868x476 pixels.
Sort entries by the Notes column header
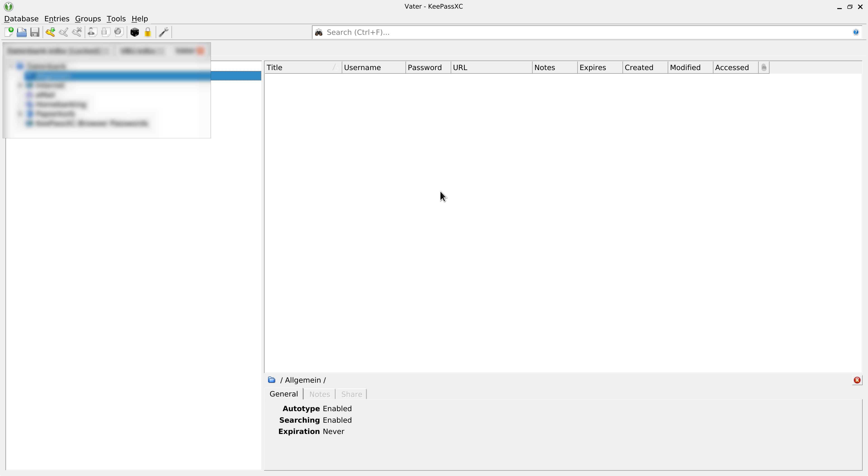pyautogui.click(x=555, y=67)
